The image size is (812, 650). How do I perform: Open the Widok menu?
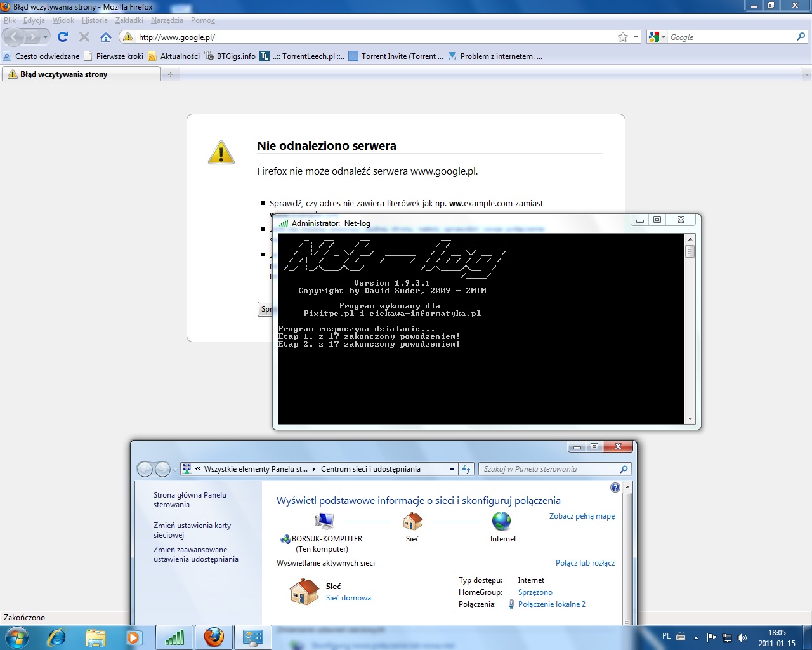(63, 20)
